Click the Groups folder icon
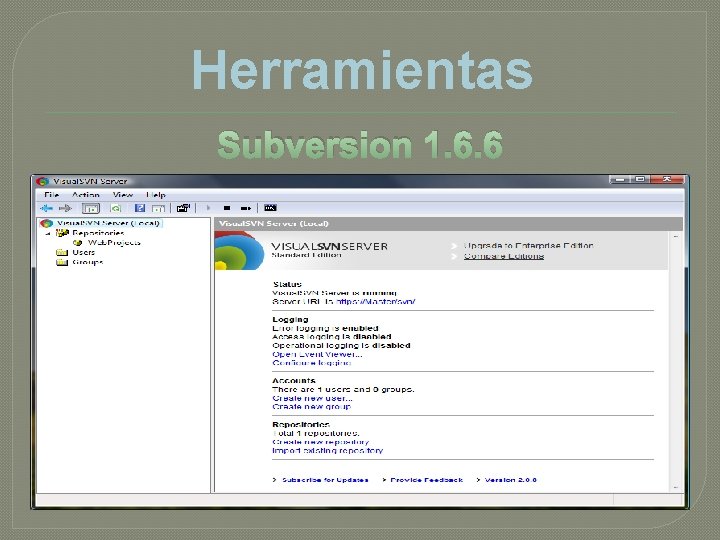The width and height of the screenshot is (720, 540). 62,262
